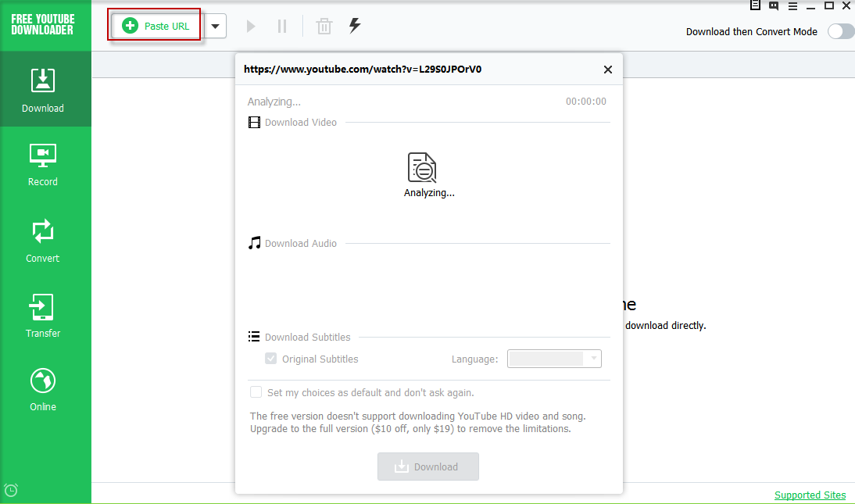Viewport: 855px width, 504px height.
Task: Delete items with the trash icon
Action: pyautogui.click(x=324, y=27)
